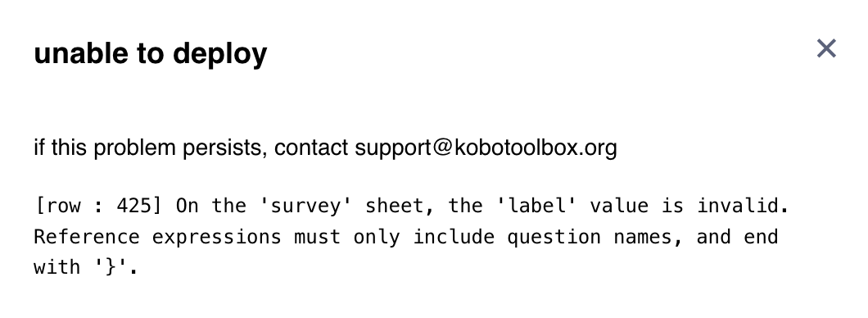Click the word 'contact' before the email
Viewport: 868px width, 318px height.
tap(311, 148)
